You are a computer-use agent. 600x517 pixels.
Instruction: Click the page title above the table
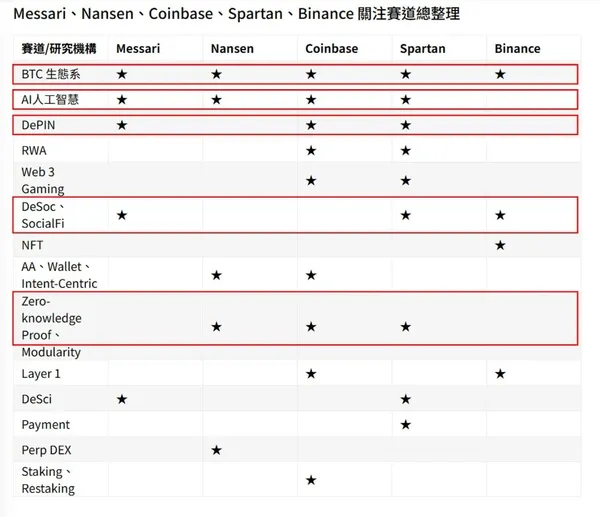coord(237,15)
